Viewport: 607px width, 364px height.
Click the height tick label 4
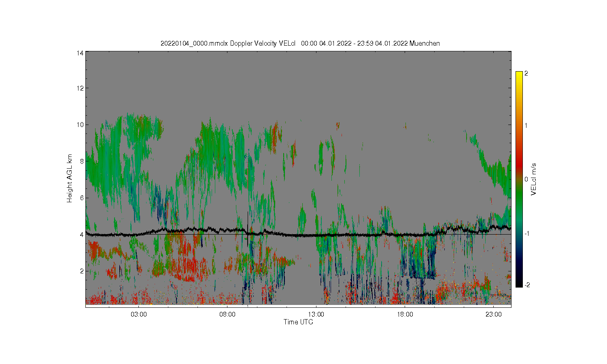(x=82, y=234)
